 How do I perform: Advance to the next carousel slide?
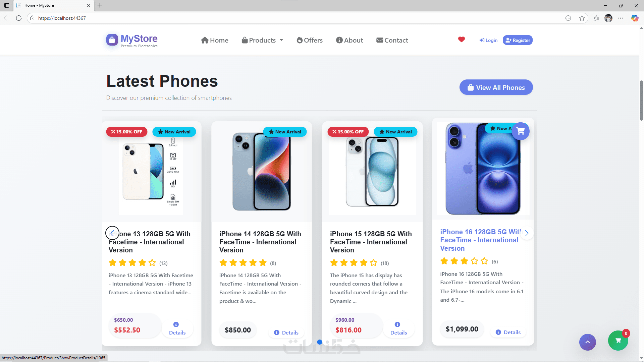(526, 233)
